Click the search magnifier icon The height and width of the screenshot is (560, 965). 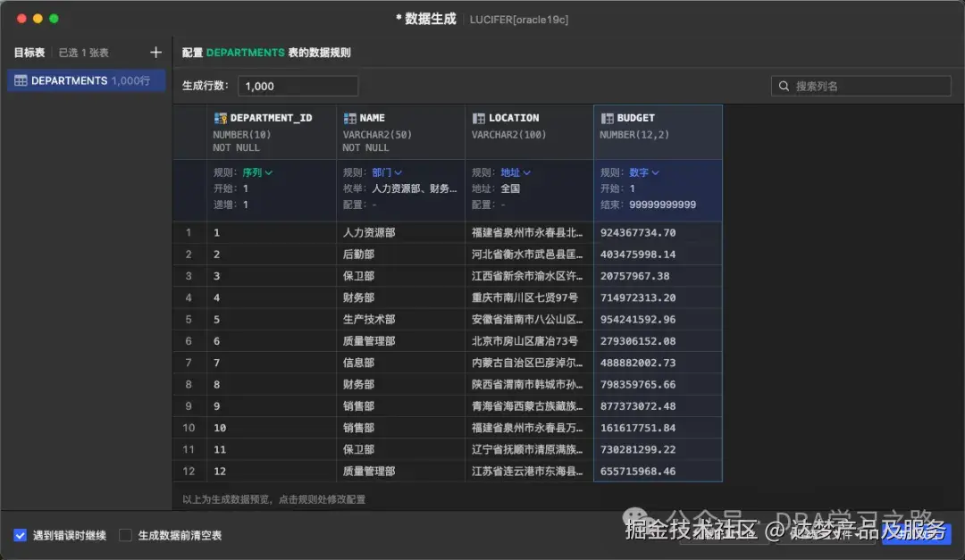pyautogui.click(x=784, y=86)
